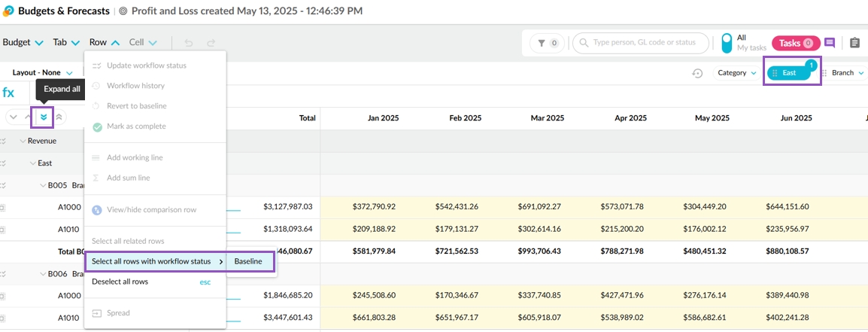
Task: Click Deselect all rows menu entry
Action: pyautogui.click(x=120, y=282)
